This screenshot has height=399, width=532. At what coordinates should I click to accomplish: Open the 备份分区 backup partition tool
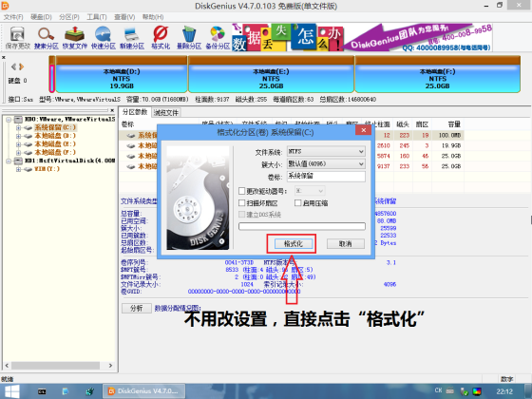coord(218,38)
